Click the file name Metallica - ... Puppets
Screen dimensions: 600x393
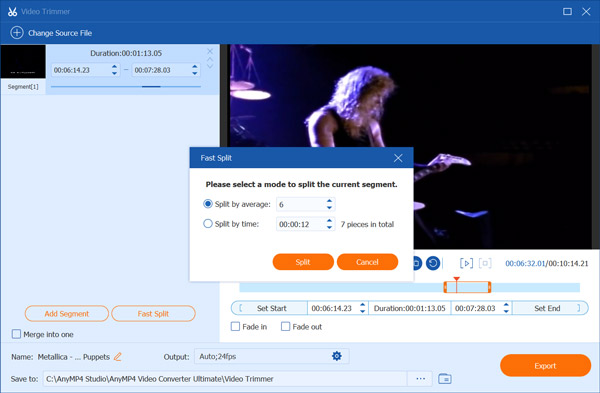pyautogui.click(x=73, y=357)
